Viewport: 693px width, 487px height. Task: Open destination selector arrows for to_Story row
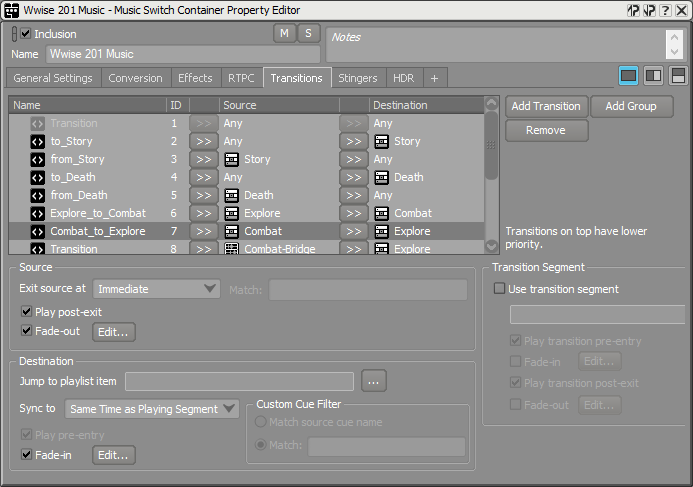pos(354,141)
